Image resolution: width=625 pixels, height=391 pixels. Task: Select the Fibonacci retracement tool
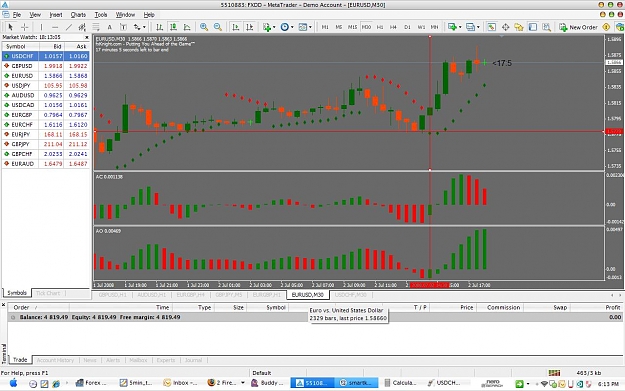tap(96, 27)
